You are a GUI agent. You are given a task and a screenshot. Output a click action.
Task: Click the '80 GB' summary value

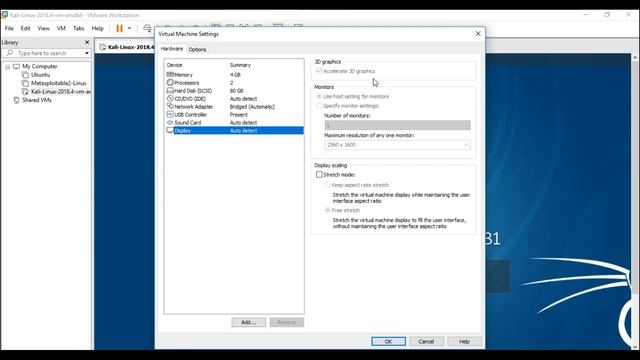click(236, 91)
